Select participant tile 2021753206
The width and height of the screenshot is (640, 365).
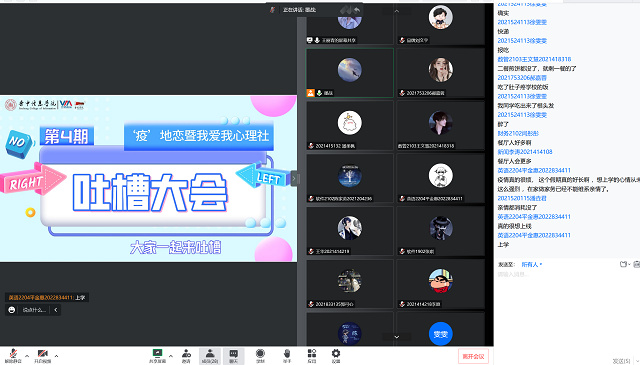[440, 73]
